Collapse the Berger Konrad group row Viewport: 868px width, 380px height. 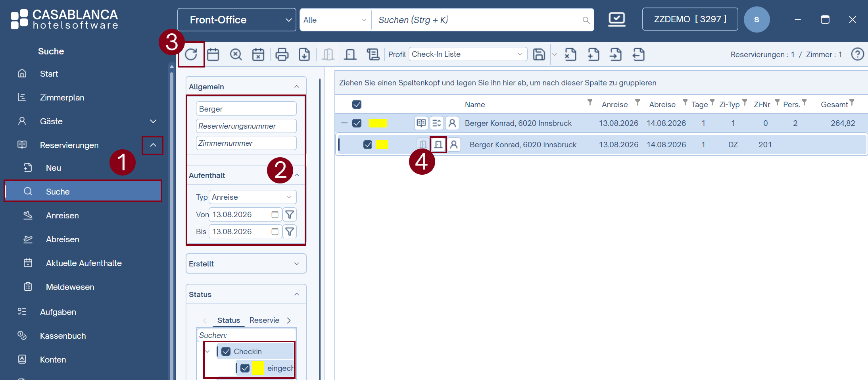click(344, 123)
